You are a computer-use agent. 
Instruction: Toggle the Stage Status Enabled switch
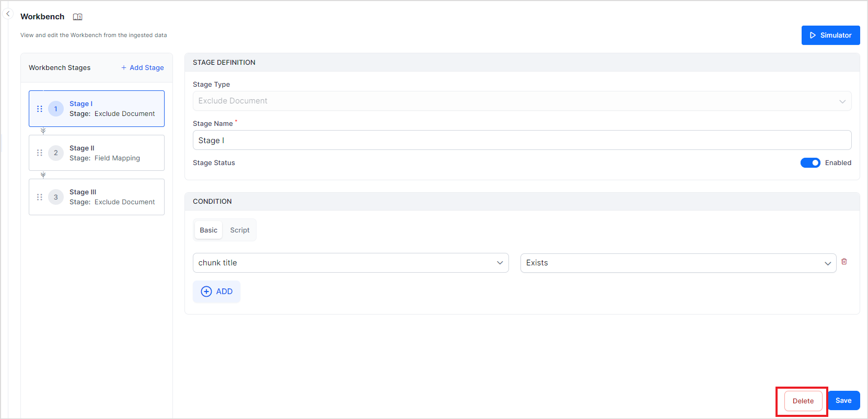pos(810,163)
